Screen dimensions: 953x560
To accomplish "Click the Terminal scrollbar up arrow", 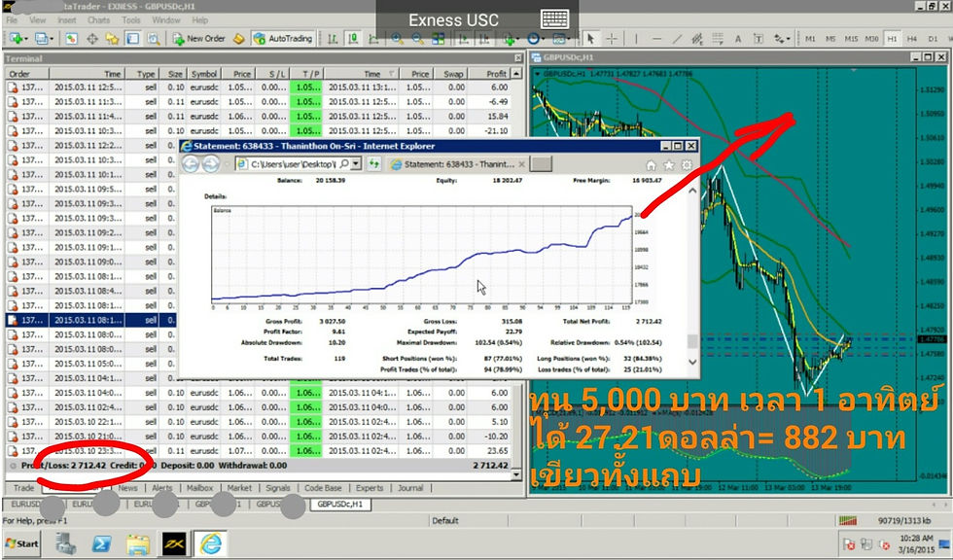I will 516,74.
